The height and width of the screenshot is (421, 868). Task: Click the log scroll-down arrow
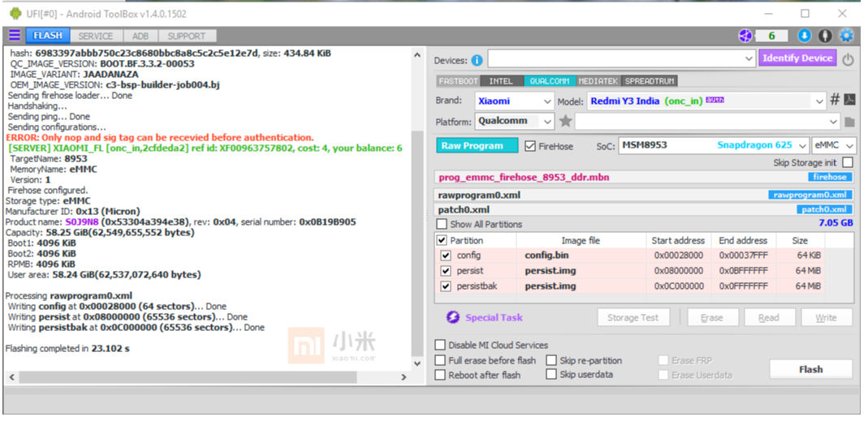coord(418,363)
